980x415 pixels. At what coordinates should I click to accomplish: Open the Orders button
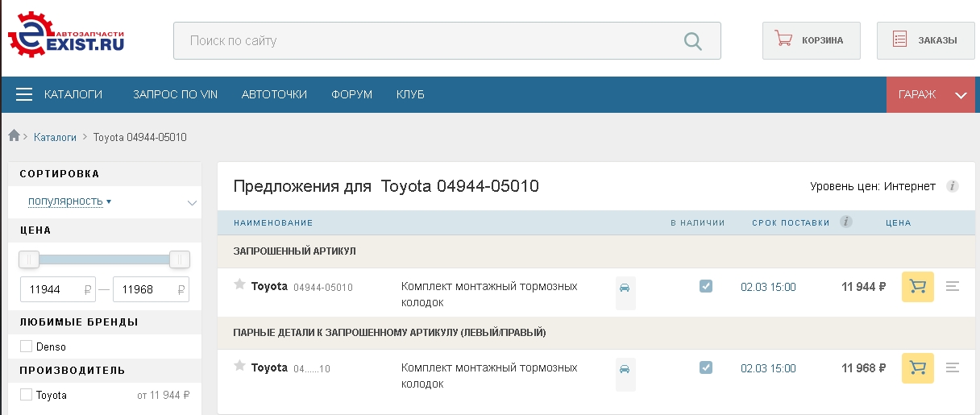tap(925, 40)
